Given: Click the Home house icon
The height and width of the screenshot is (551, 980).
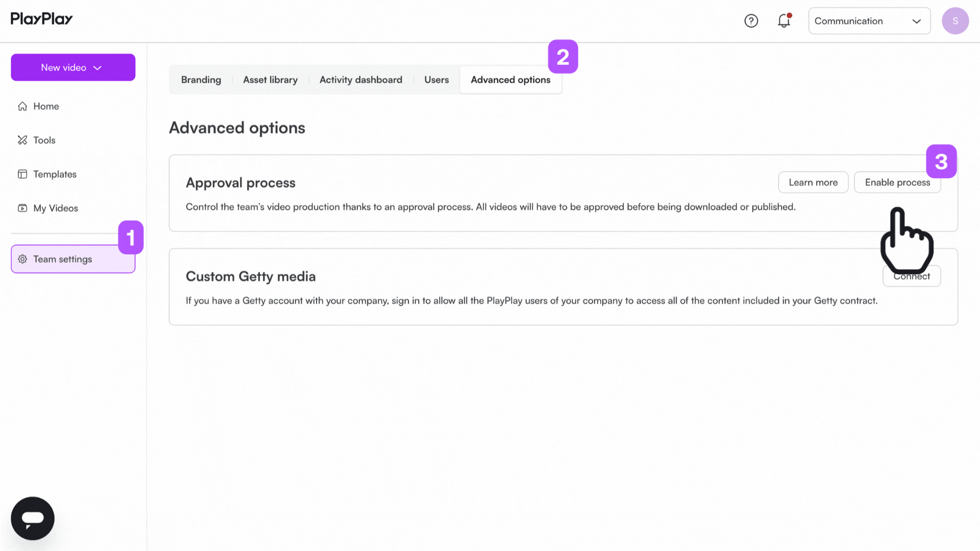Looking at the screenshot, I should pos(22,106).
